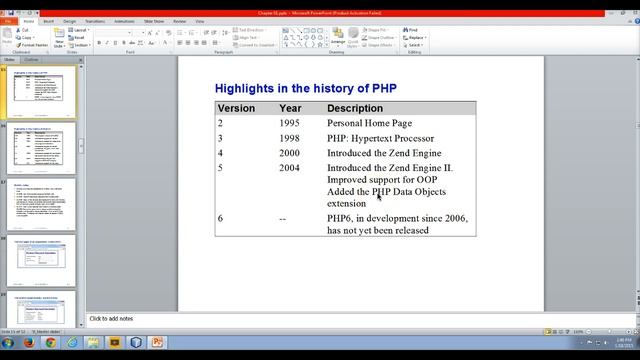
Task: Increase list indent level
Action: pos(214,33)
